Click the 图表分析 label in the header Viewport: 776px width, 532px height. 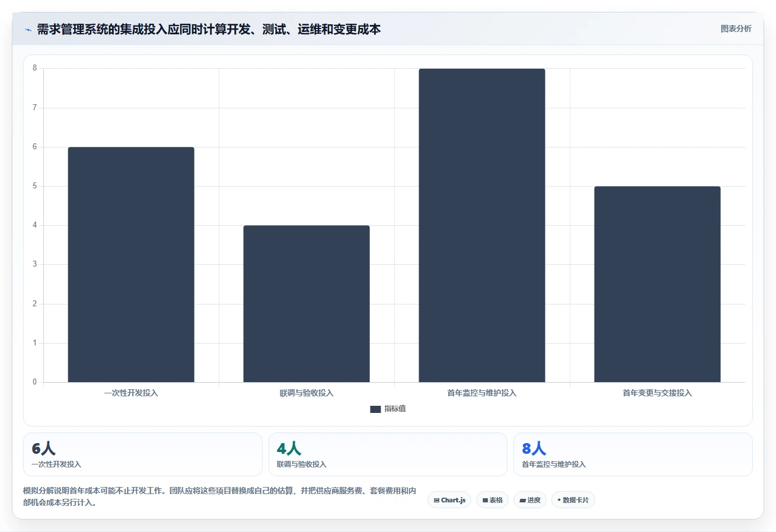736,28
